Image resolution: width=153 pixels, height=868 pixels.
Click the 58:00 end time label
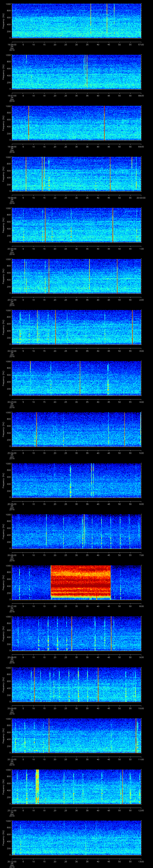pos(141,96)
